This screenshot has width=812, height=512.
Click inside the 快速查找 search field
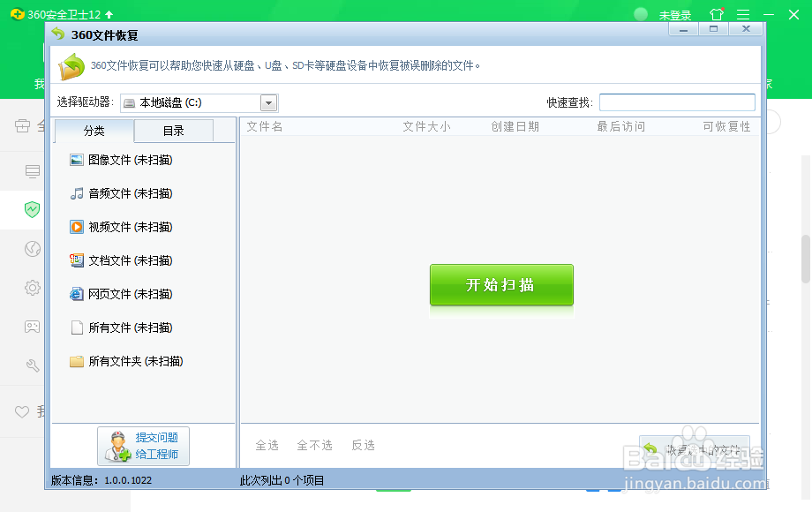(x=676, y=102)
